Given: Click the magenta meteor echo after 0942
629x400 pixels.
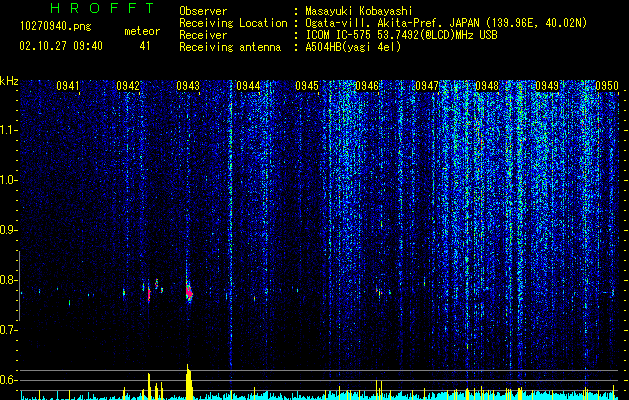Looking at the screenshot, I should click(x=149, y=295).
